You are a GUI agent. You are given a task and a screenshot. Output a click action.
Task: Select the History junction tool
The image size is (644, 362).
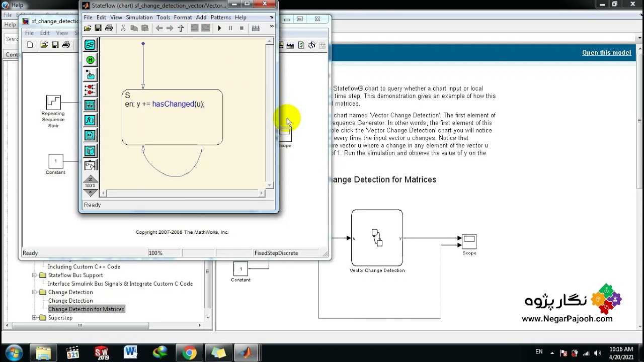[x=90, y=60]
